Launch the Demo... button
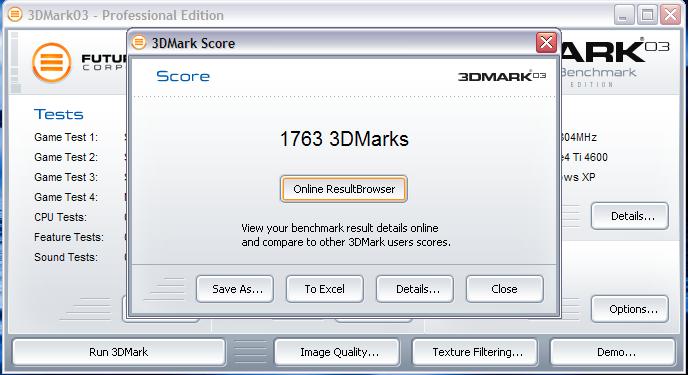 pyautogui.click(x=613, y=352)
